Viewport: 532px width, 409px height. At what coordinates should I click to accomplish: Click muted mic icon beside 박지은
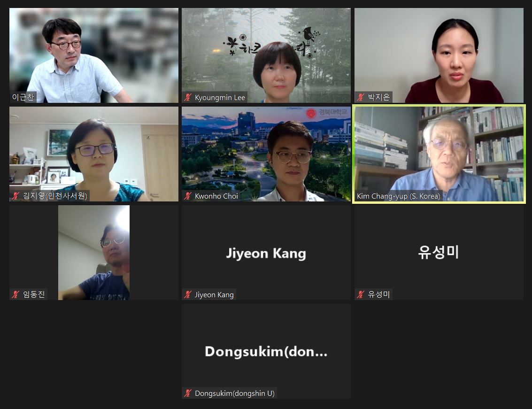tap(361, 97)
